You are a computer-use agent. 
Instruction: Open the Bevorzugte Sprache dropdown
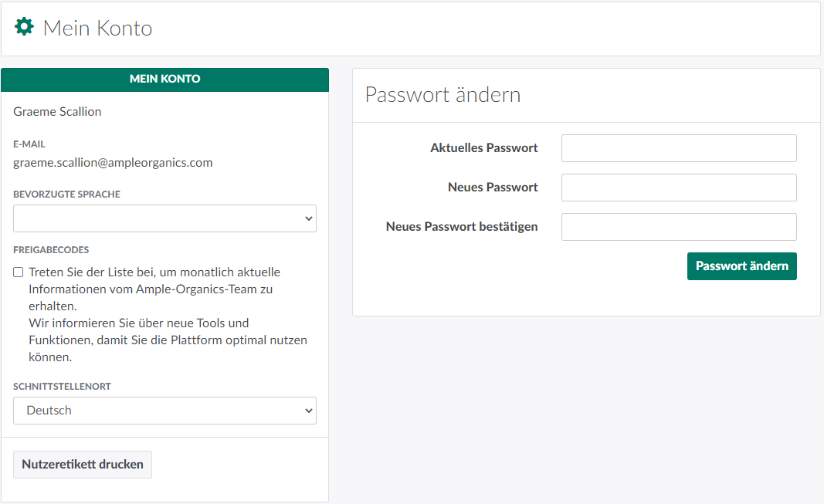pyautogui.click(x=164, y=218)
